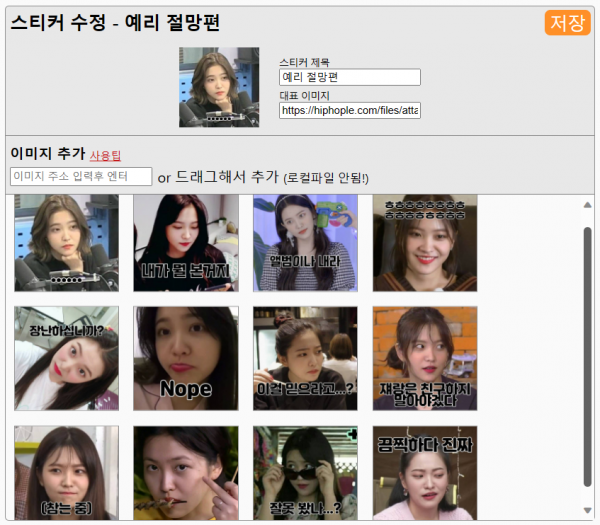
Task: Select the 'Nope' sticker
Action: click(x=186, y=358)
